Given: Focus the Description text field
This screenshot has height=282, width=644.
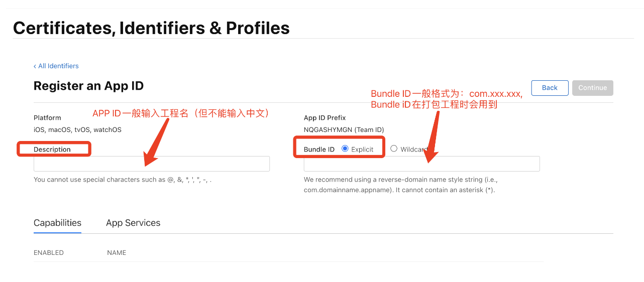Looking at the screenshot, I should tap(152, 164).
